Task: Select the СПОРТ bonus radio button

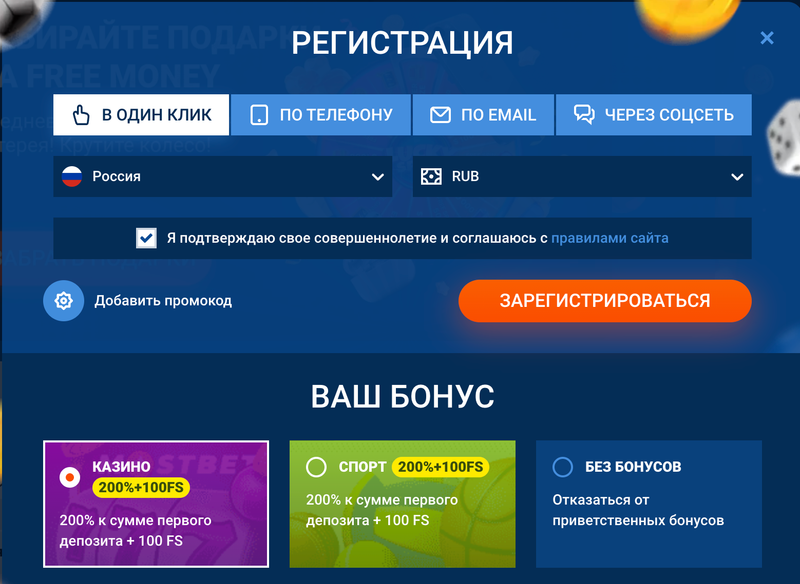Action: coord(316,467)
